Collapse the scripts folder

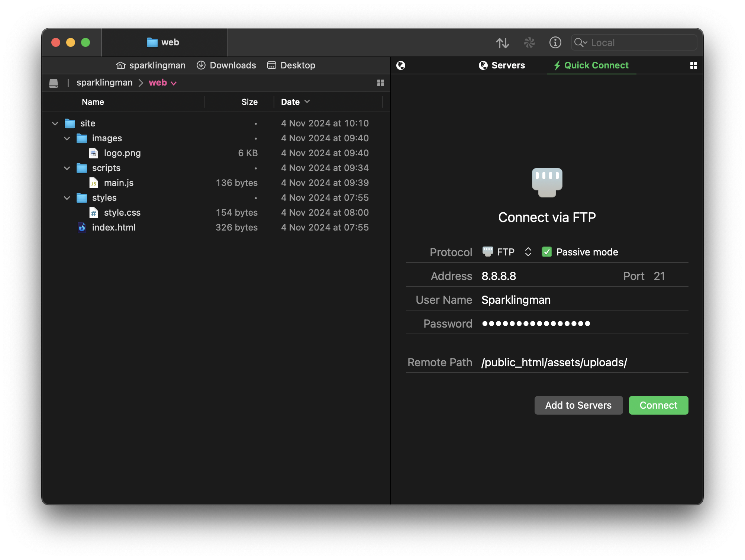pos(67,168)
